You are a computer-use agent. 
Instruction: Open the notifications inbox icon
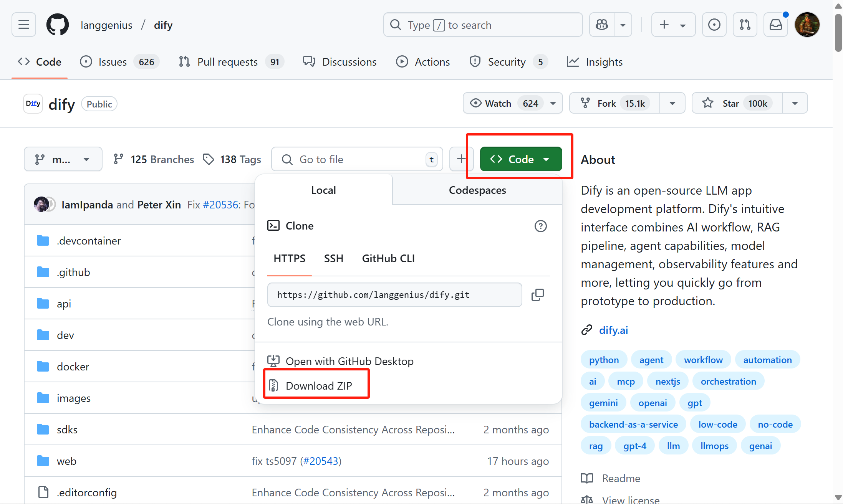point(775,25)
